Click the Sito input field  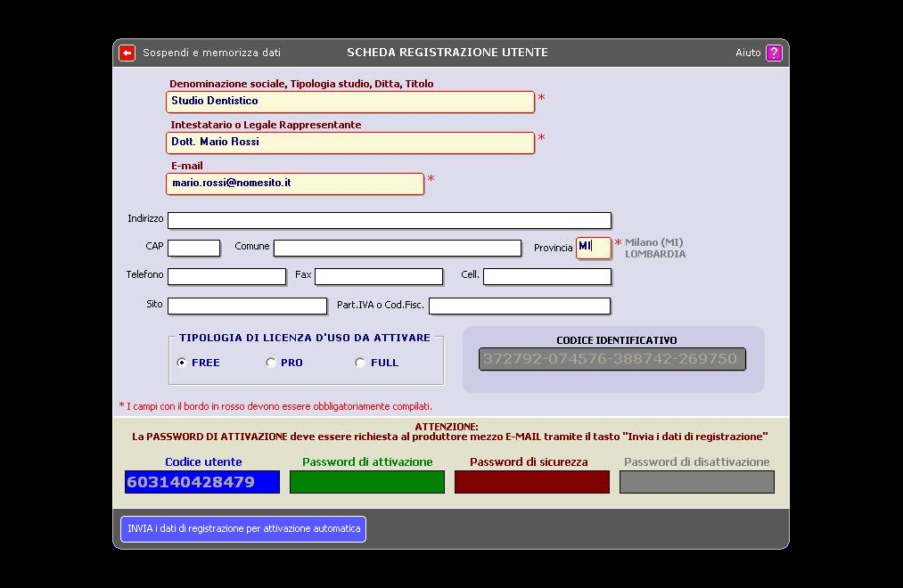pyautogui.click(x=247, y=306)
